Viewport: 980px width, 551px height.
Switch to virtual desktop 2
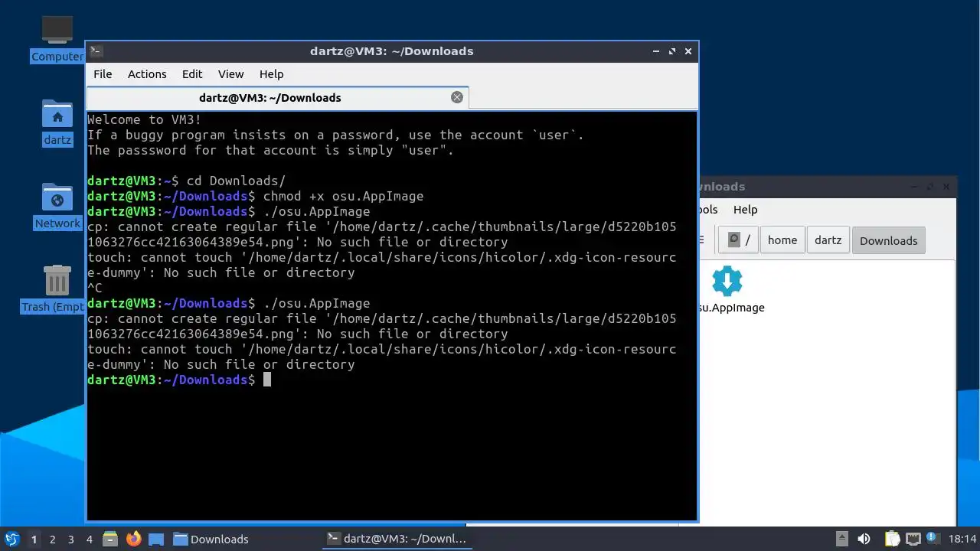(52, 539)
